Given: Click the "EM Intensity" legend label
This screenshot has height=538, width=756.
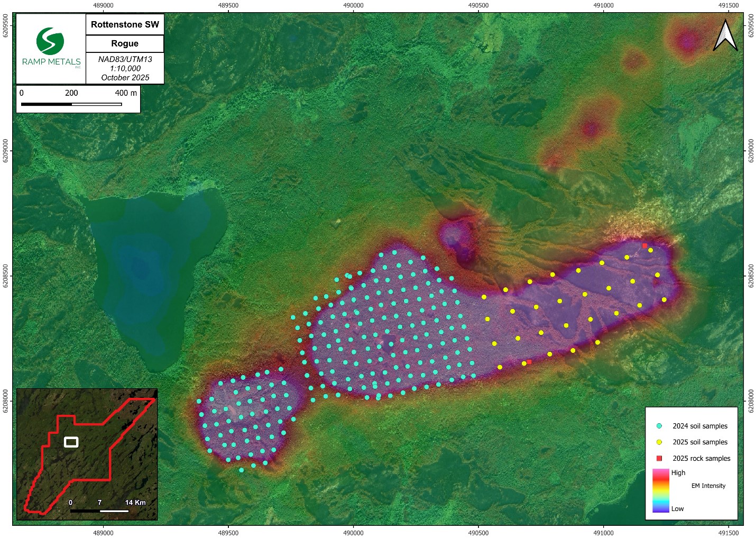Looking at the screenshot, I should pos(708,486).
